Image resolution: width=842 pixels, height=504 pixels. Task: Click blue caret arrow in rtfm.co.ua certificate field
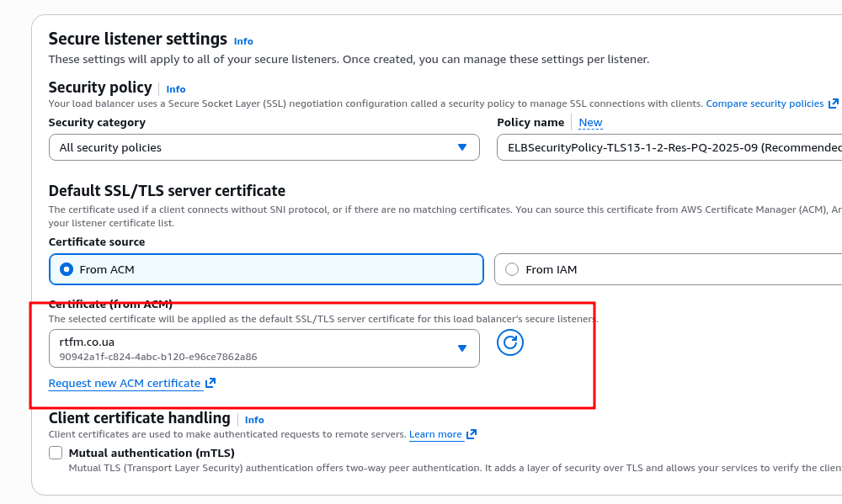coord(461,348)
